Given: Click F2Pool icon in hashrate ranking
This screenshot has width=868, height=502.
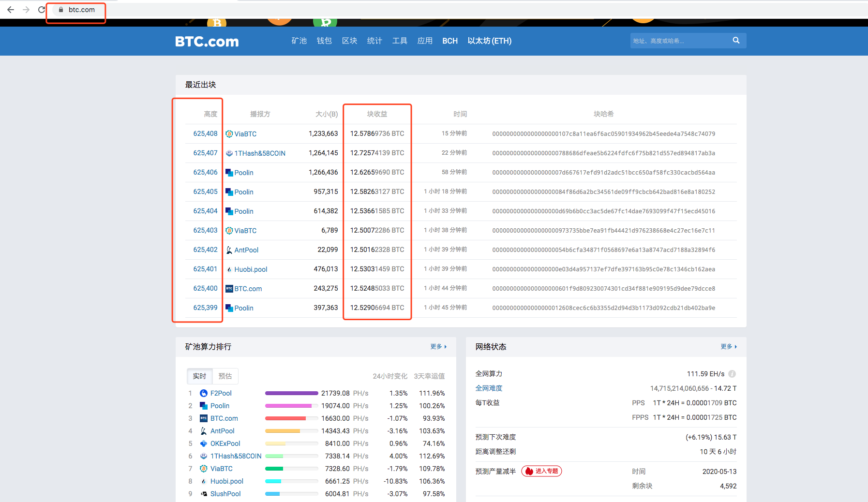Looking at the screenshot, I should pos(204,393).
